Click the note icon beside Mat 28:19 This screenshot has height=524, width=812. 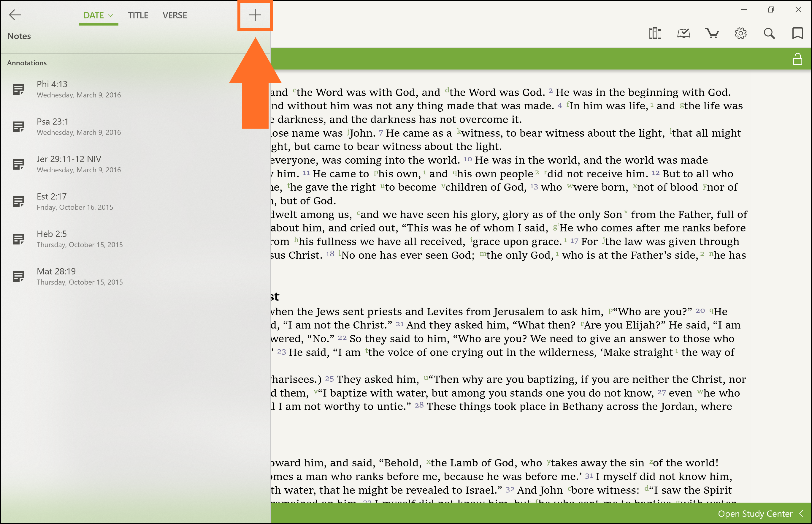pos(18,277)
